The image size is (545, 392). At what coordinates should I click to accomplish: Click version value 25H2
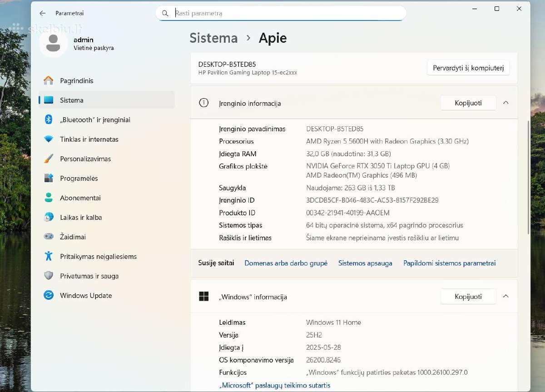click(314, 335)
